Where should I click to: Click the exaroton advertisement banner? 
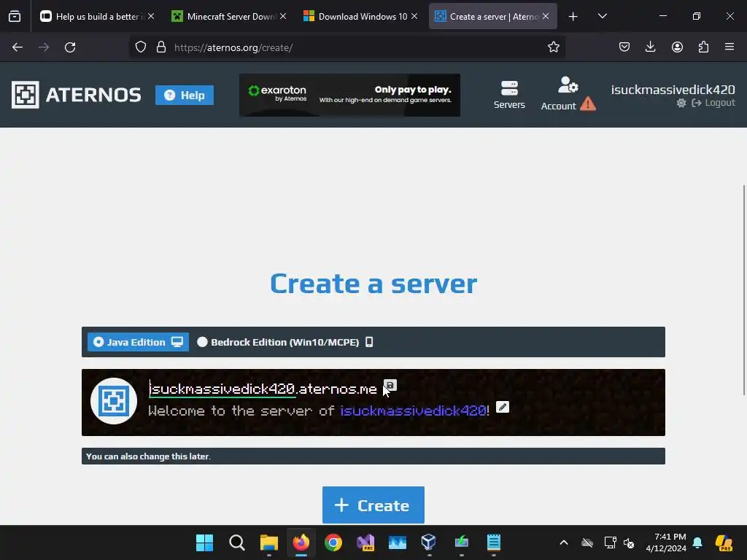pos(349,96)
